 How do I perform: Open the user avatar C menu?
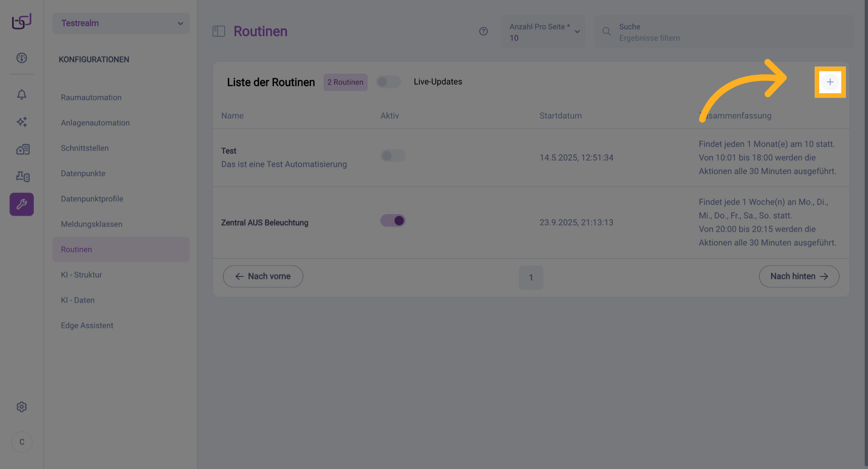tap(22, 442)
